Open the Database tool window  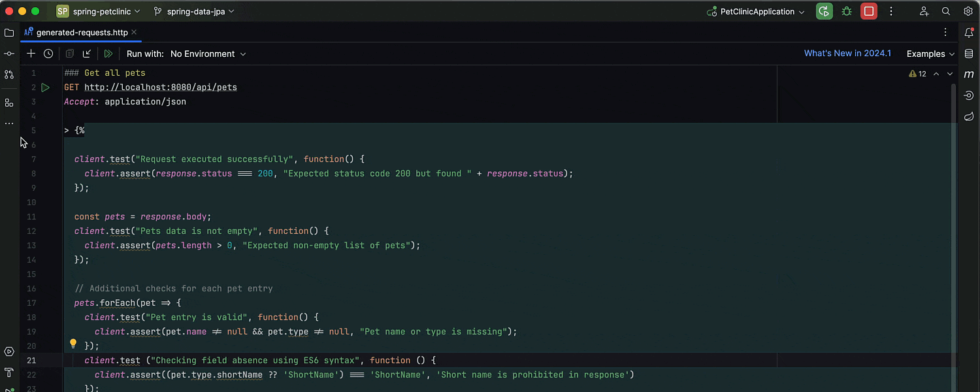coord(969,54)
